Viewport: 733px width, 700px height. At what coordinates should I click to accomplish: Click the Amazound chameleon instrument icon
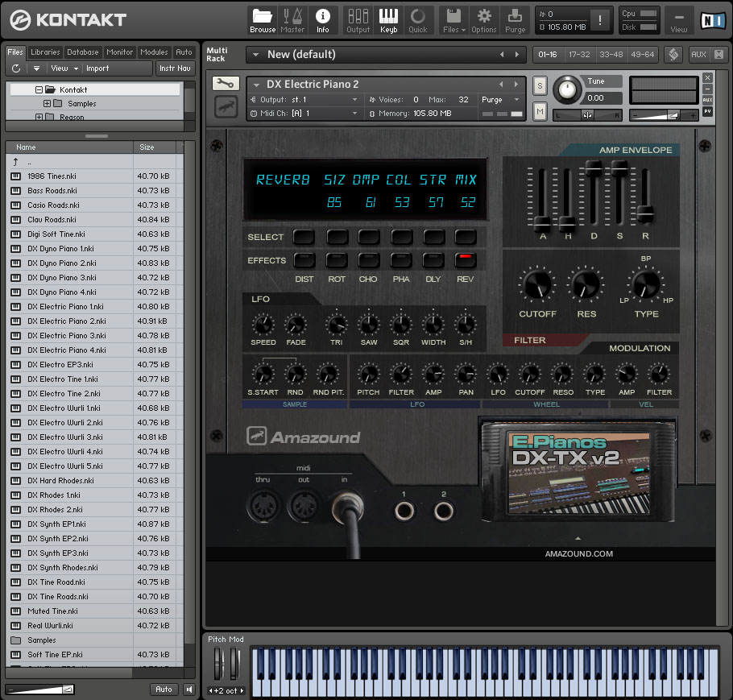pyautogui.click(x=226, y=108)
